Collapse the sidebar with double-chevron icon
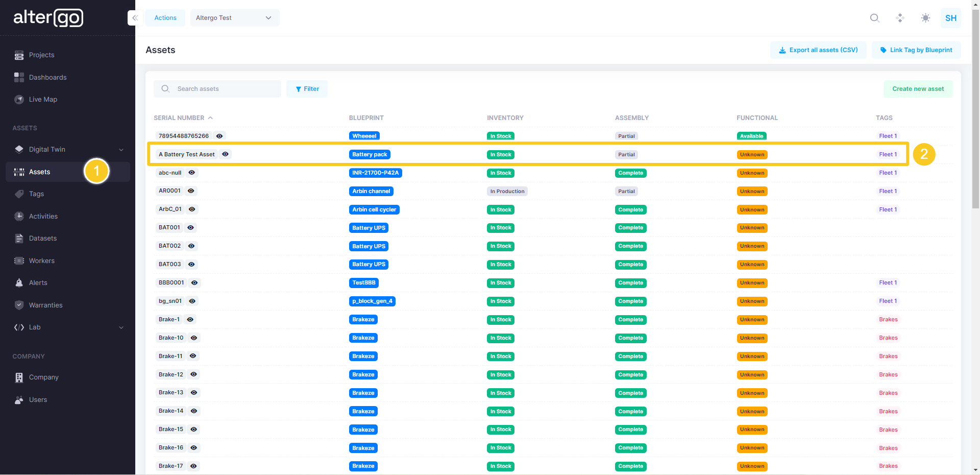980x475 pixels. click(135, 18)
